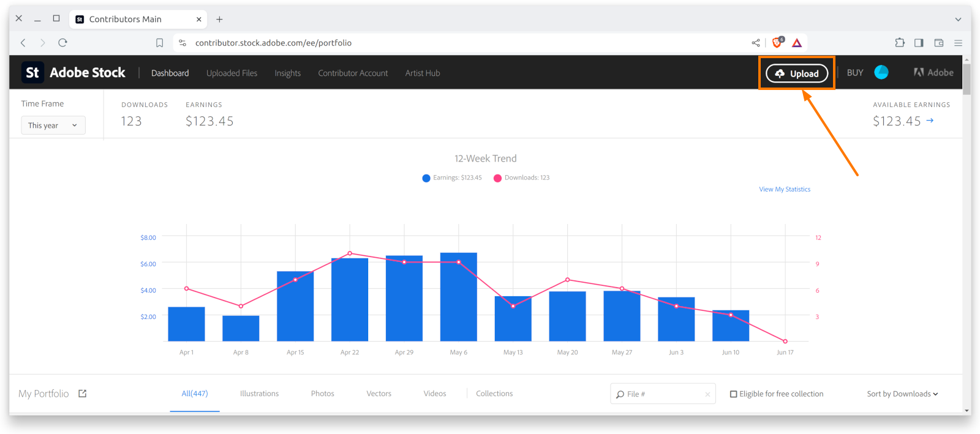Open the View My Statistics link

(785, 190)
